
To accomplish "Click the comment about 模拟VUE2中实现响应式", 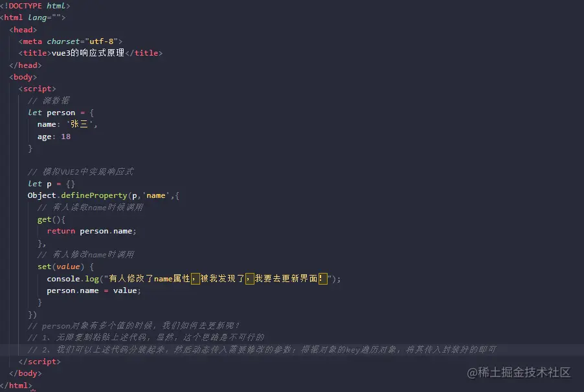I will (x=81, y=171).
